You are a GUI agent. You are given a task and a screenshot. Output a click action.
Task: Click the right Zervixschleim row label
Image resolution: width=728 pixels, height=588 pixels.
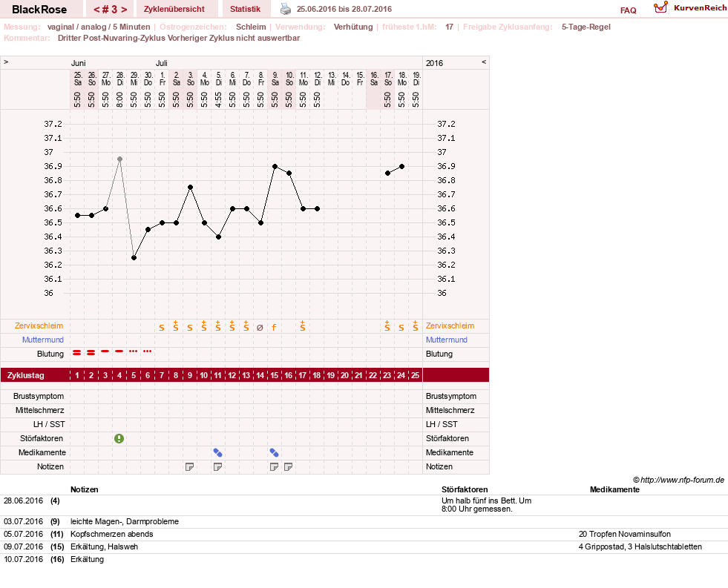tap(450, 326)
